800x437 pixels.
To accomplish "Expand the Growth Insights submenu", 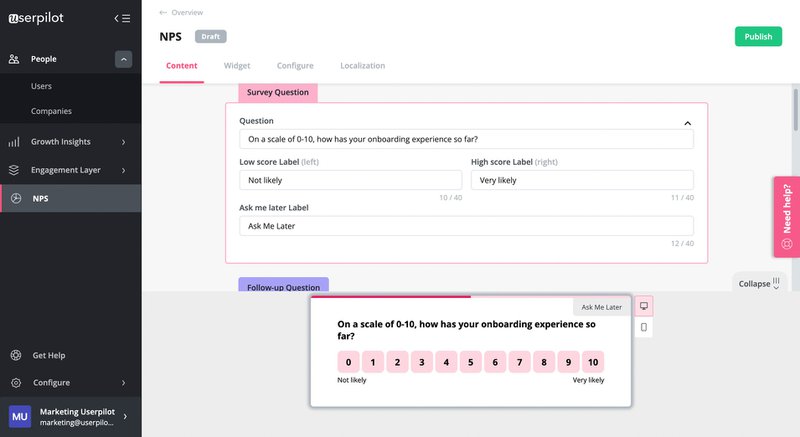I will click(123, 142).
